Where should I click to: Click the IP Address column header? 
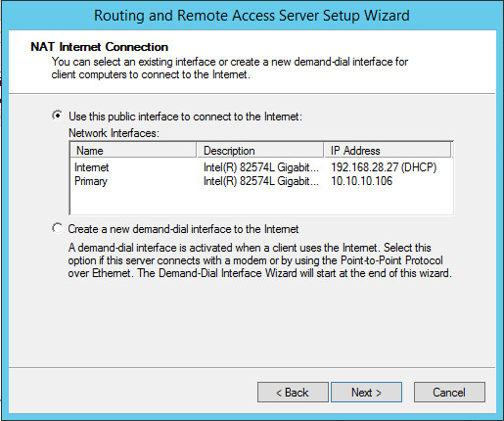tap(388, 151)
